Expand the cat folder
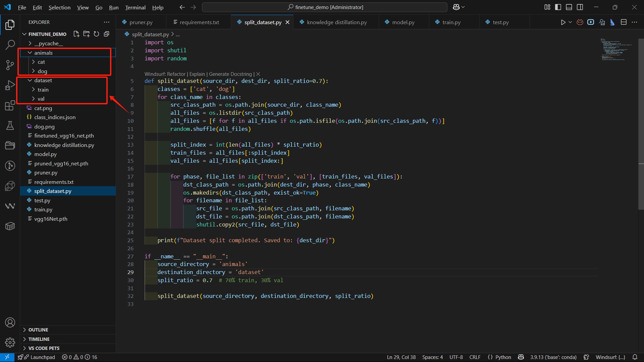This screenshot has height=362, width=644. click(x=68, y=62)
